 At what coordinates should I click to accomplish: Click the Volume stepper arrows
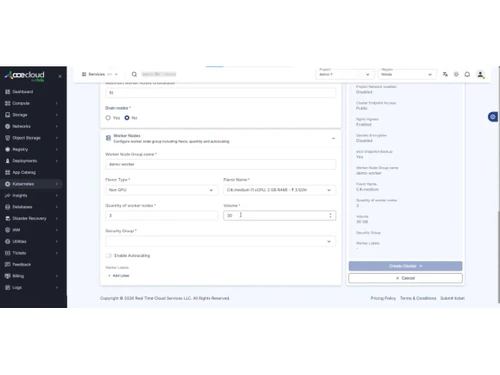[330, 216]
